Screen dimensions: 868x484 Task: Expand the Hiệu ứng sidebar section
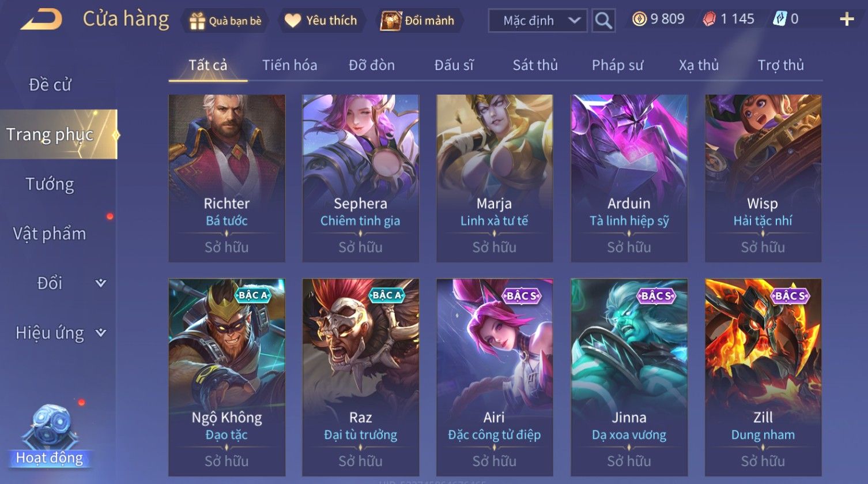click(101, 332)
